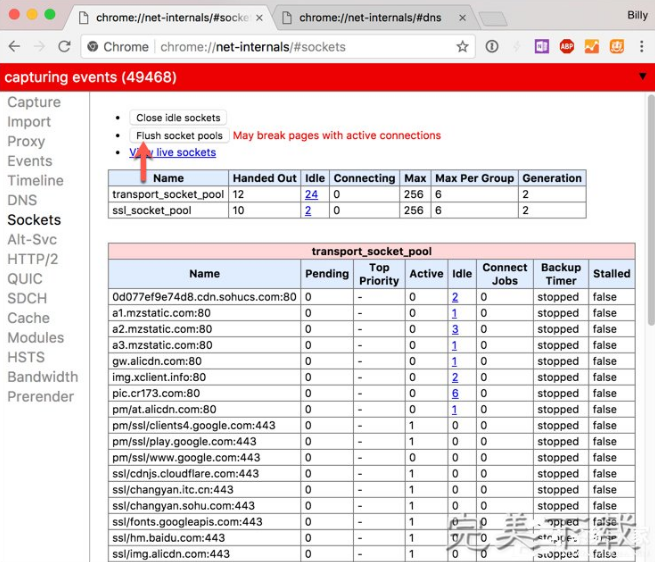Click the browser back arrow

point(15,47)
